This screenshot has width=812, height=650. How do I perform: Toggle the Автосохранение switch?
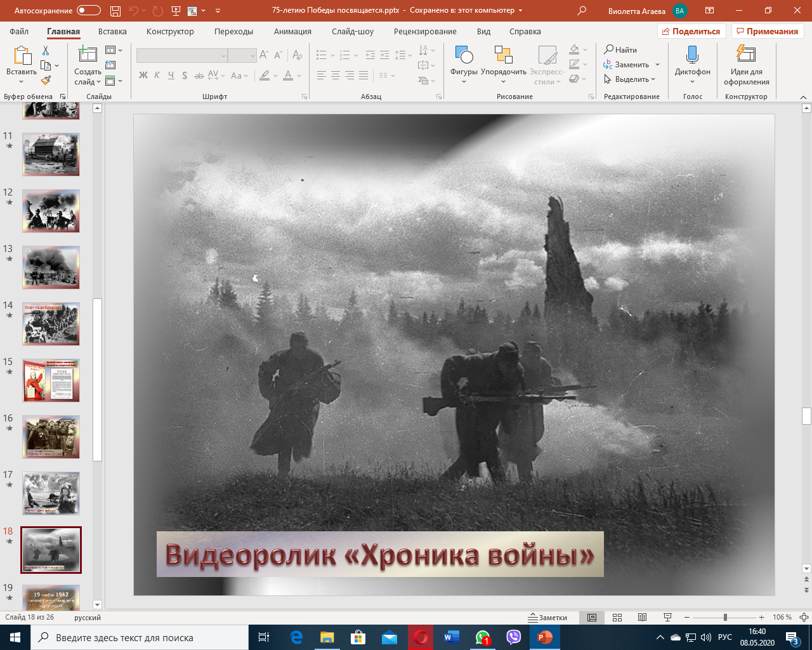89,11
